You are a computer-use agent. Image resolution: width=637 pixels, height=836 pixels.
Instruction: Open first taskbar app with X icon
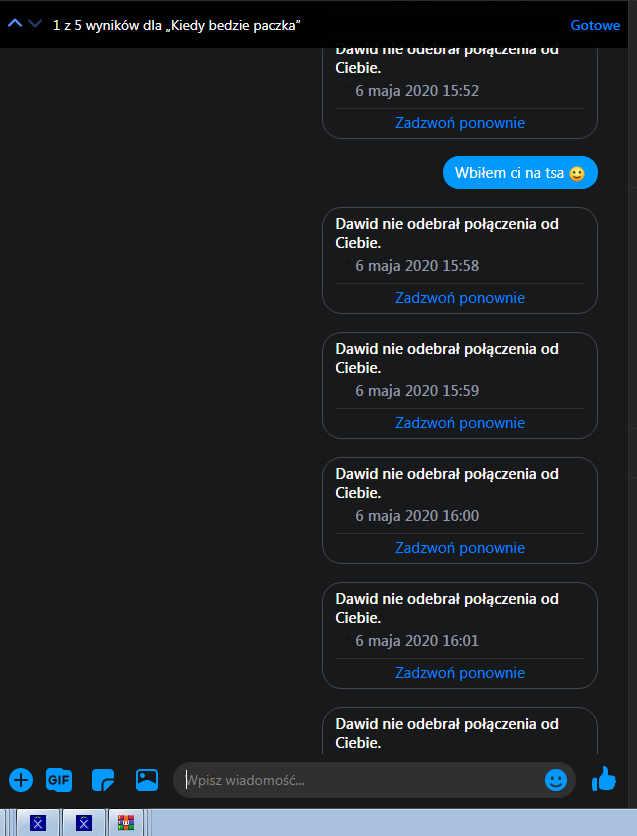tap(38, 823)
